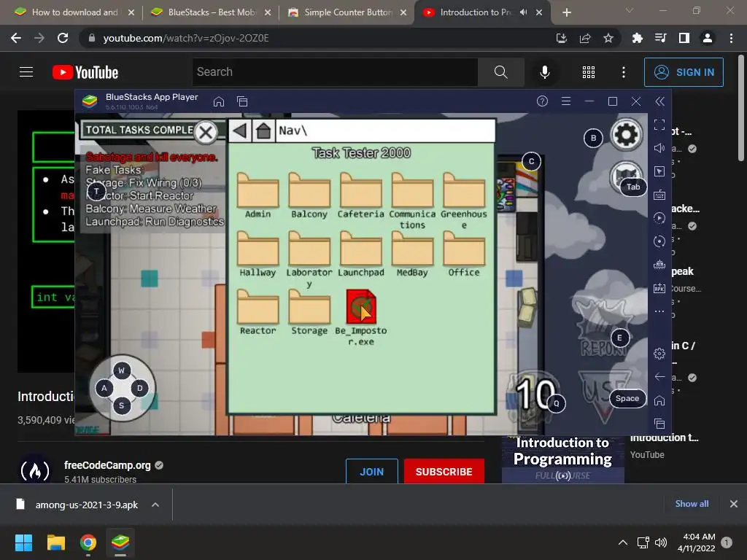This screenshot has width=747, height=560.
Task: Subscribe to freeCodeCamp.org
Action: click(x=444, y=472)
